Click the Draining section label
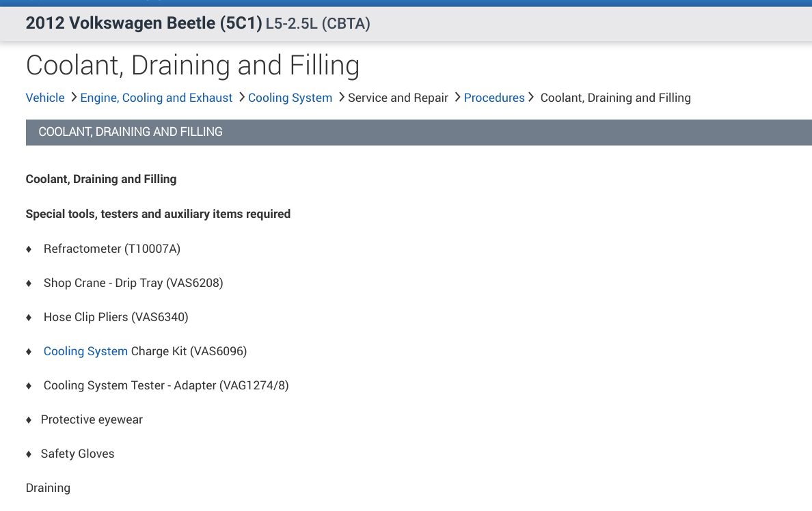 pos(48,488)
